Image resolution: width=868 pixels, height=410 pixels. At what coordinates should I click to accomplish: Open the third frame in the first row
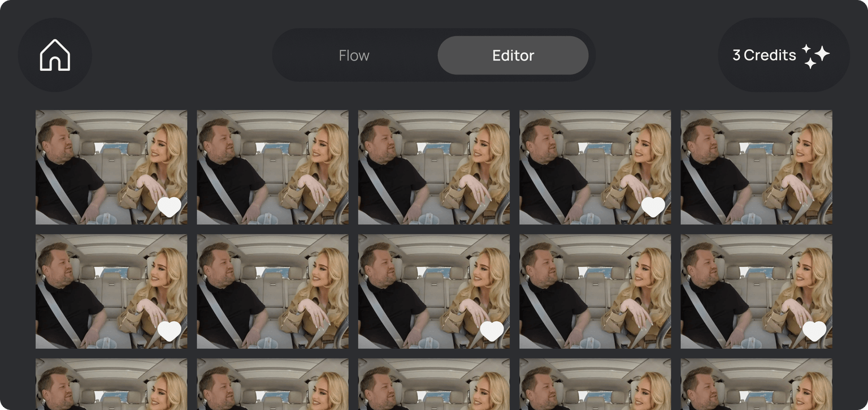pyautogui.click(x=433, y=167)
